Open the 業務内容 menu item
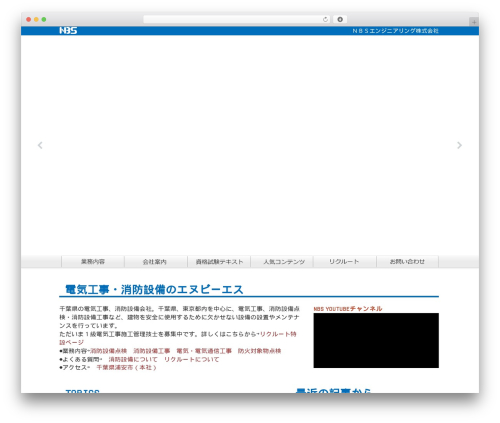This screenshot has width=500, height=423. [93, 262]
